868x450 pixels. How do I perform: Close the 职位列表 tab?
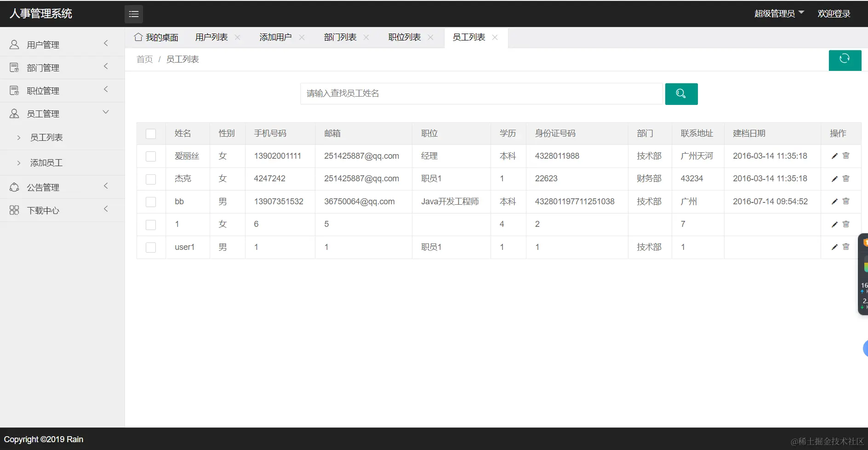pos(430,37)
